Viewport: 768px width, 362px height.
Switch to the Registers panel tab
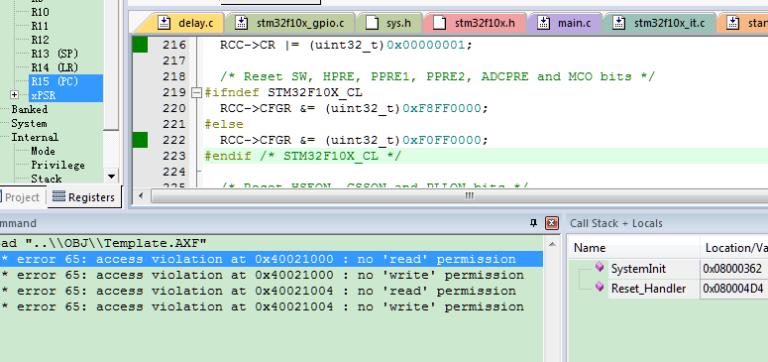[x=84, y=197]
